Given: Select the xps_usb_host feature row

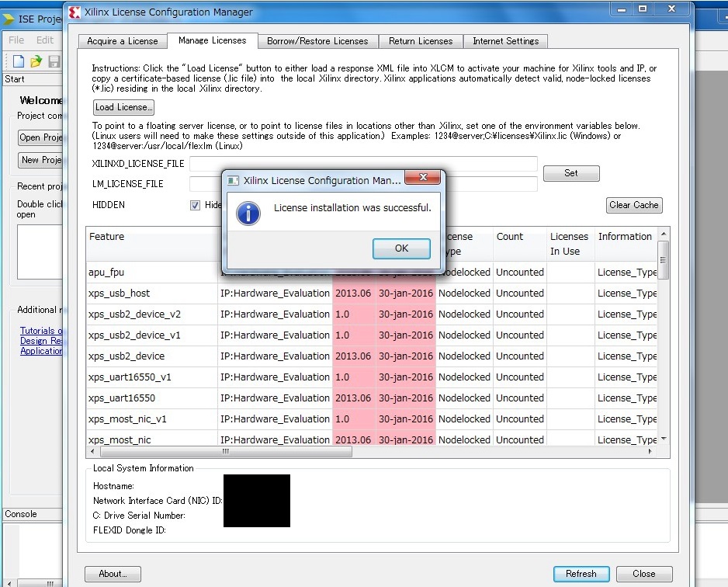Looking at the screenshot, I should click(x=373, y=293).
